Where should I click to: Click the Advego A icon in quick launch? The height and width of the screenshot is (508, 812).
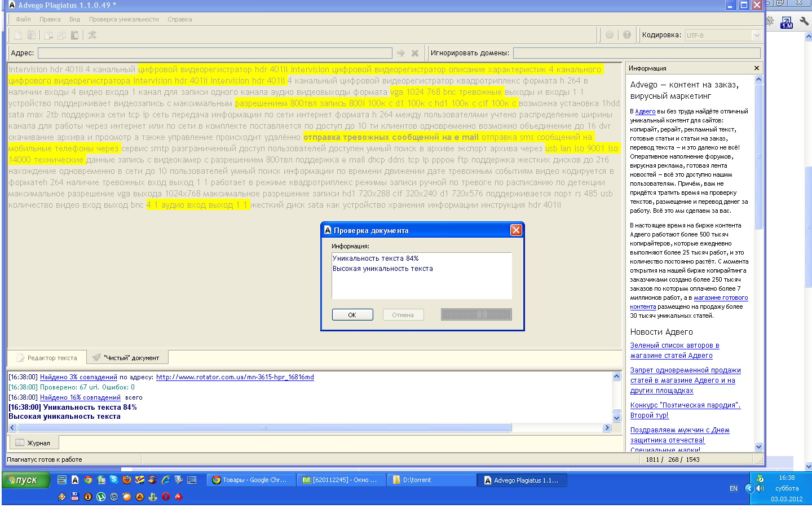75,480
